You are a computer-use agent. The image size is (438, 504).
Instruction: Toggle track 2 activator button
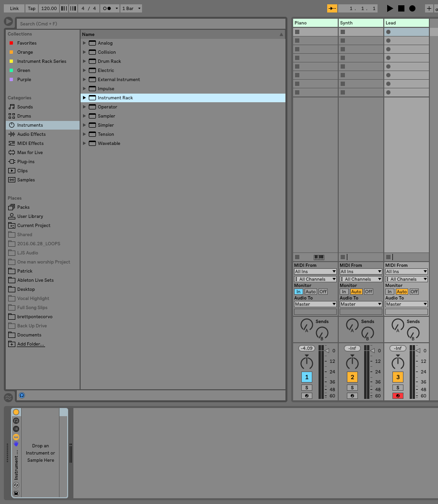[352, 377]
